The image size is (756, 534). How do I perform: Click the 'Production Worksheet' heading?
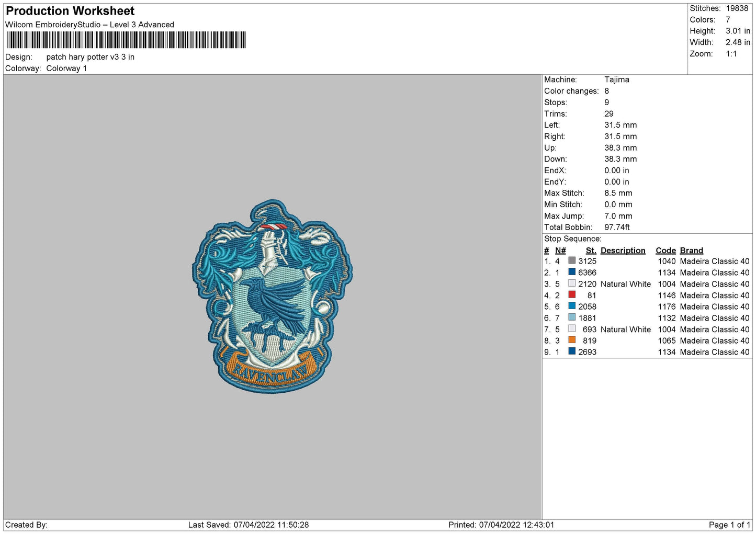tap(70, 11)
